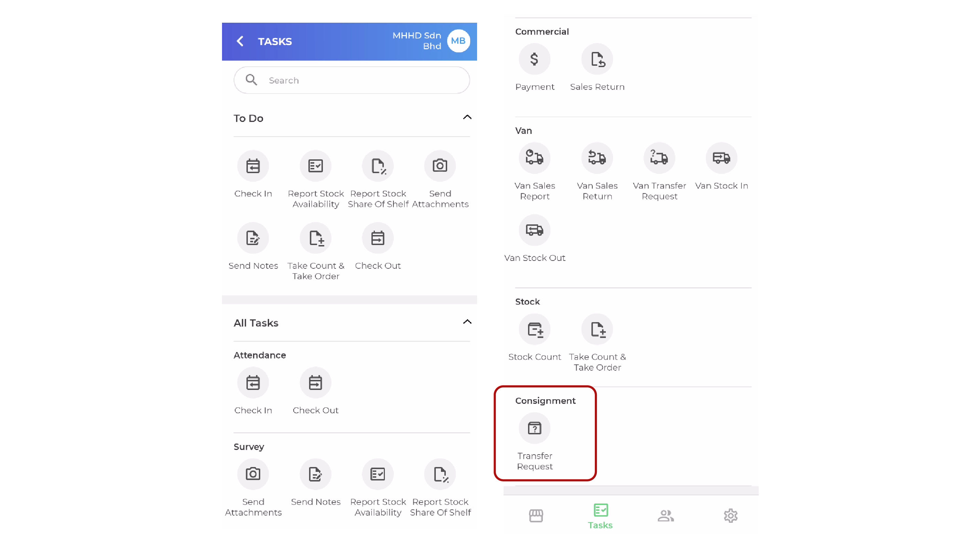
Task: Open the Stock Count icon
Action: point(535,329)
